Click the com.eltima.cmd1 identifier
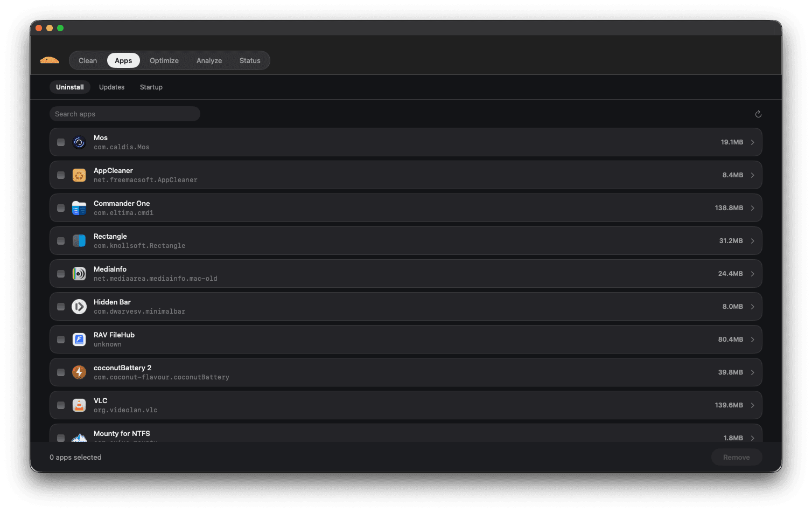This screenshot has width=812, height=512. [124, 213]
